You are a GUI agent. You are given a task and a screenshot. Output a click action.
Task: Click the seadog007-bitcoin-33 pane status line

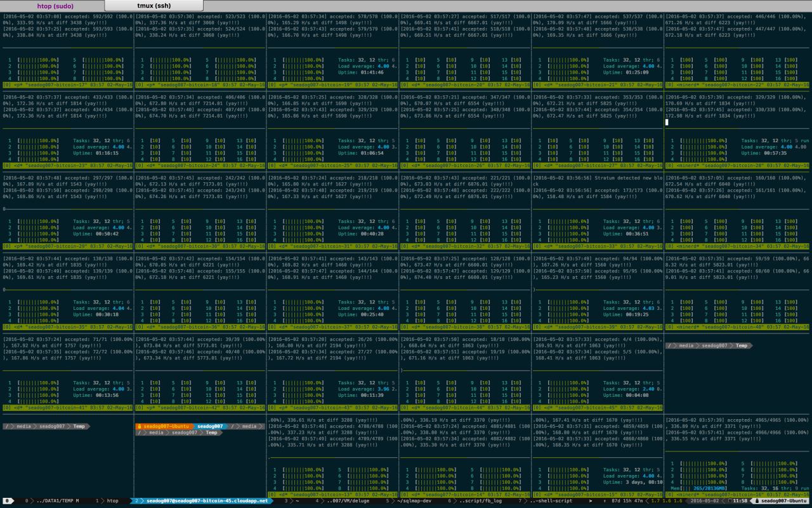point(598,246)
